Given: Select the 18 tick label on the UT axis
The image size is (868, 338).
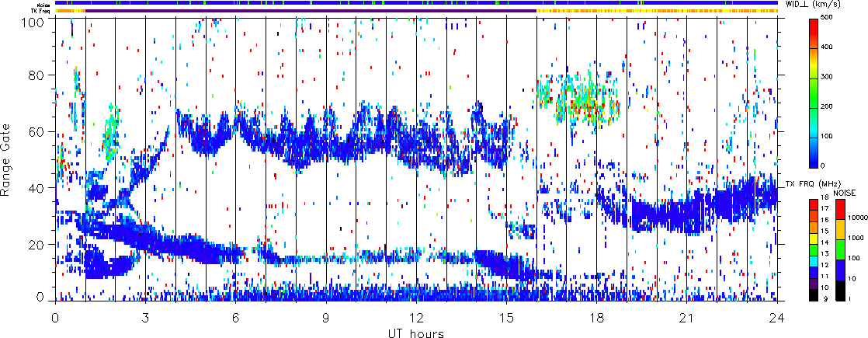Looking at the screenshot, I should point(597,318).
